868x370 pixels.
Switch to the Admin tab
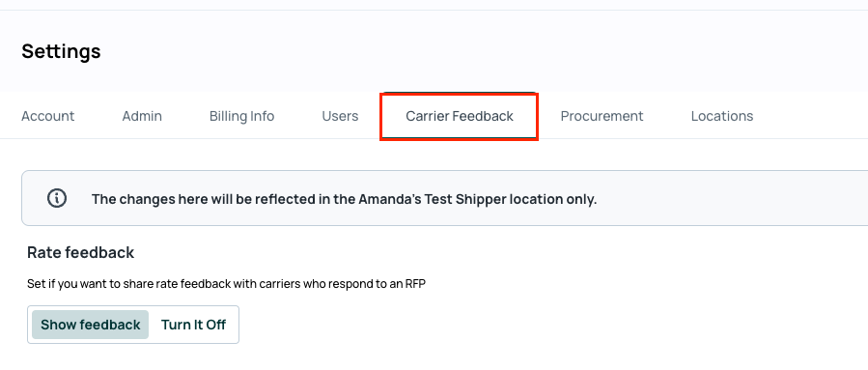(x=142, y=116)
